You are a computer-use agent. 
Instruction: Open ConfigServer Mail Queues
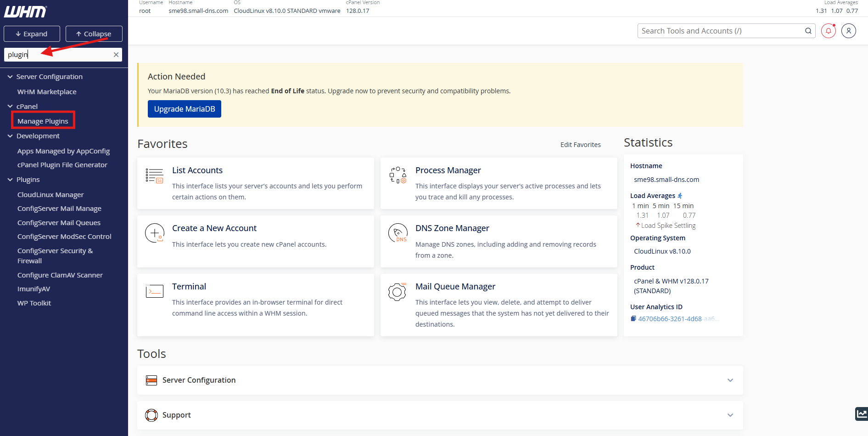tap(59, 223)
